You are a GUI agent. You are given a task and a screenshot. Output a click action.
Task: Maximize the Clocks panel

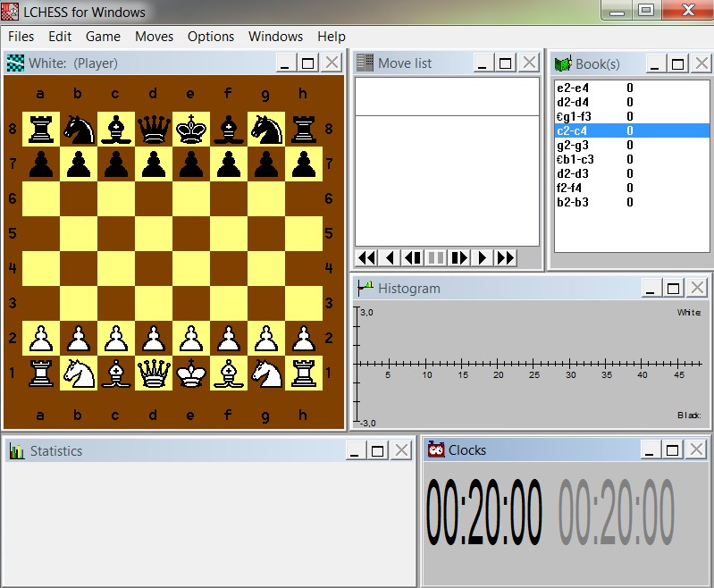[673, 449]
